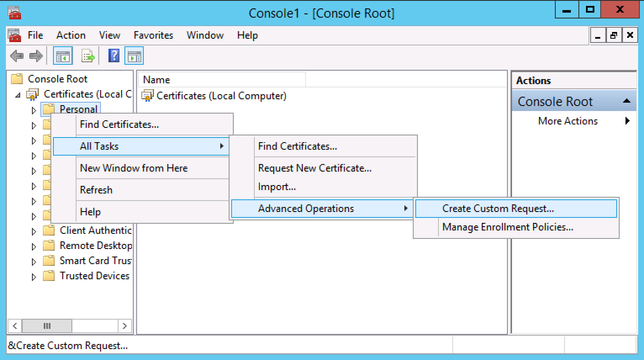Toggle the Show/Hide Console Tree toolbar icon

(x=62, y=55)
